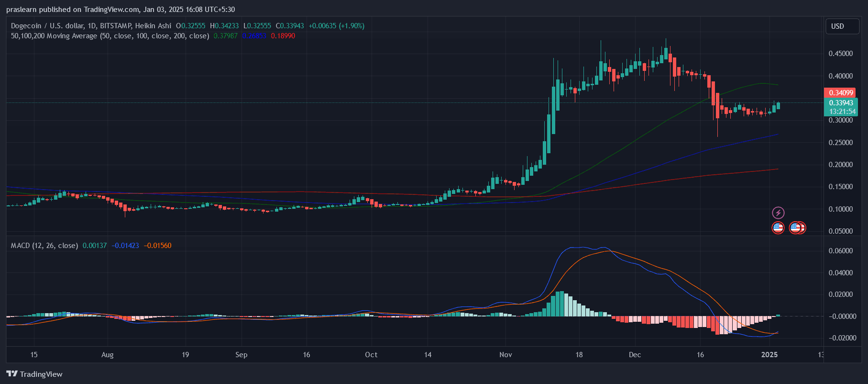
Task: Click the Nov label on the time axis
Action: [x=505, y=355]
